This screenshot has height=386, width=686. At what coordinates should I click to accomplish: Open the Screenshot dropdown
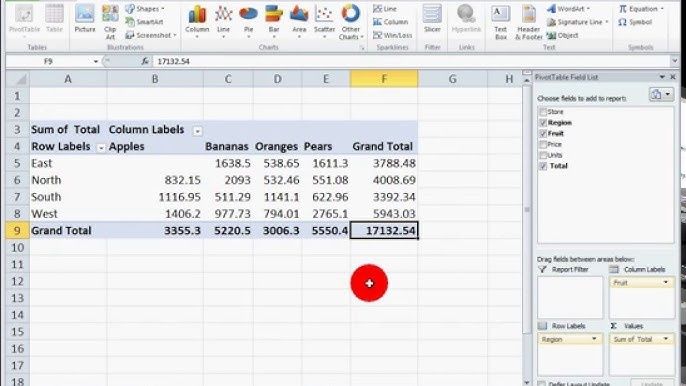pos(150,35)
